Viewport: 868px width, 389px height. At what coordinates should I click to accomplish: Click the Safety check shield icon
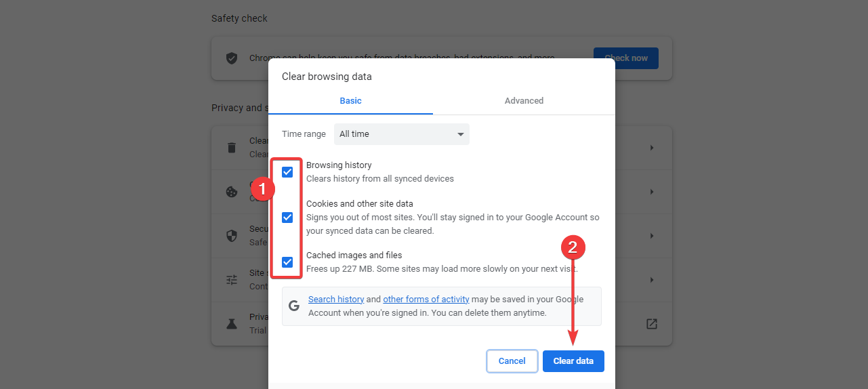point(232,58)
